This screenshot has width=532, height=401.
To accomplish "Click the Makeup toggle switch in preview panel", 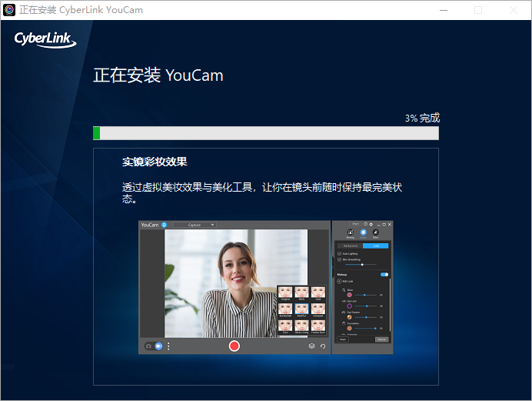I will pyautogui.click(x=384, y=274).
